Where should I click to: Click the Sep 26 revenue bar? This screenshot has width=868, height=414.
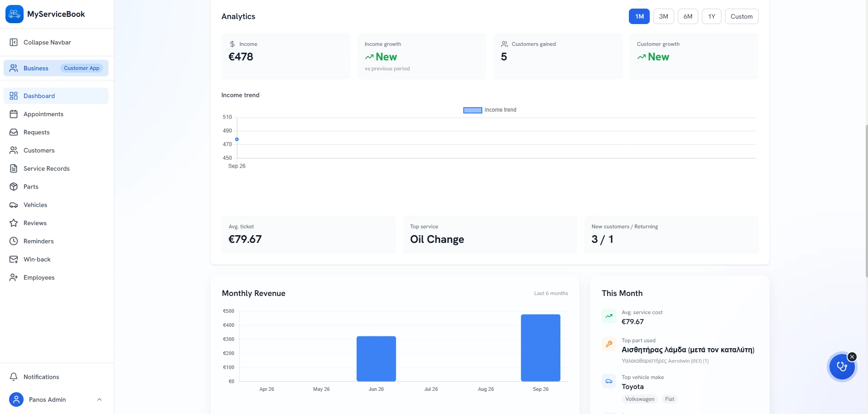540,348
